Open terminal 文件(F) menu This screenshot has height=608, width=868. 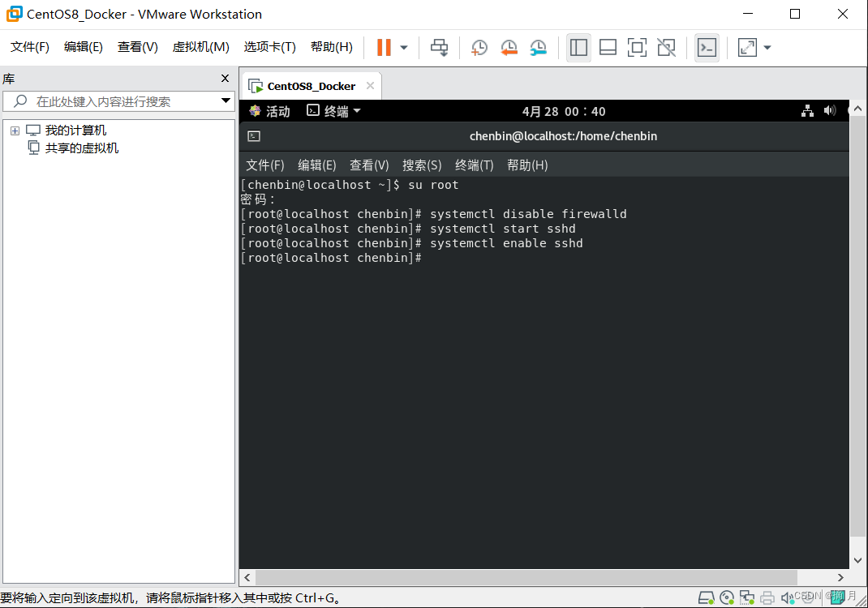point(265,165)
